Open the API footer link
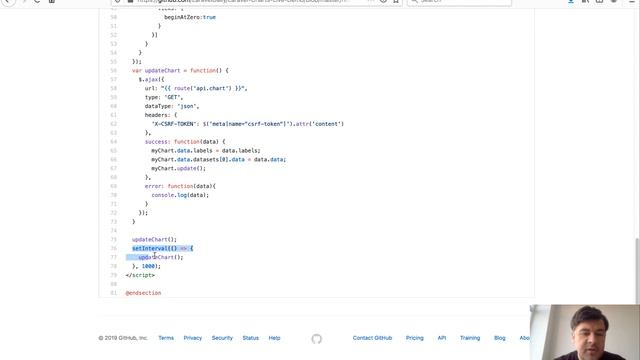This screenshot has width=640, height=360. tap(442, 338)
